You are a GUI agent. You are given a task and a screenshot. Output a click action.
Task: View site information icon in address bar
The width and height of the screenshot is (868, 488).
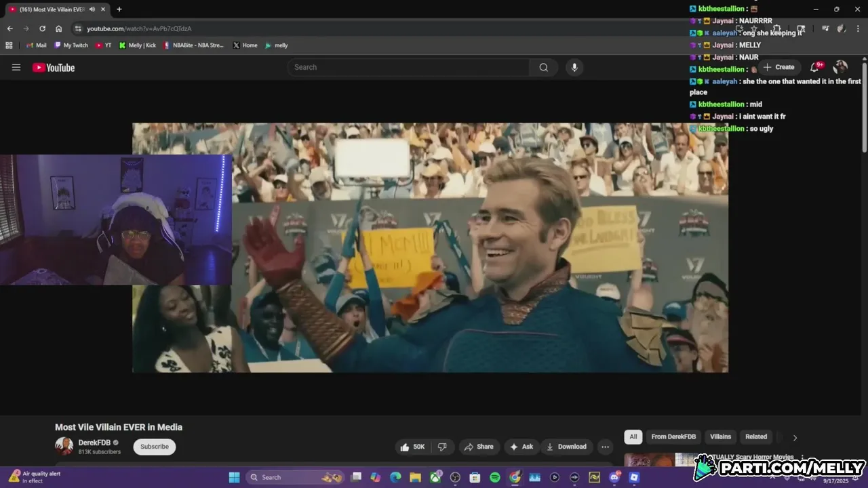(78, 28)
